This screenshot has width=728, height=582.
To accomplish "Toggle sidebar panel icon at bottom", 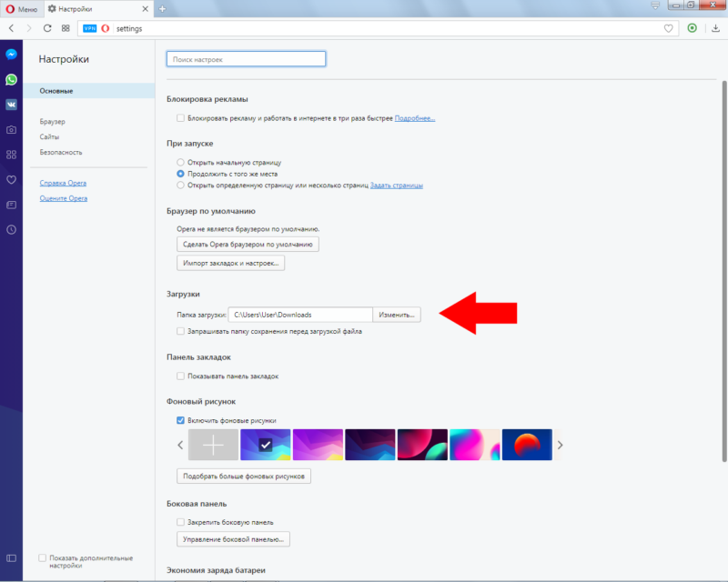I will (x=12, y=558).
